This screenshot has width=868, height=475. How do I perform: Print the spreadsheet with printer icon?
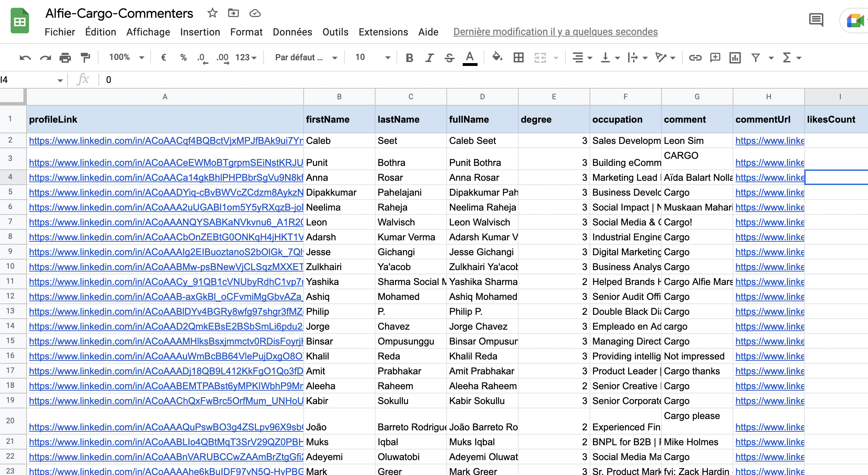65,57
